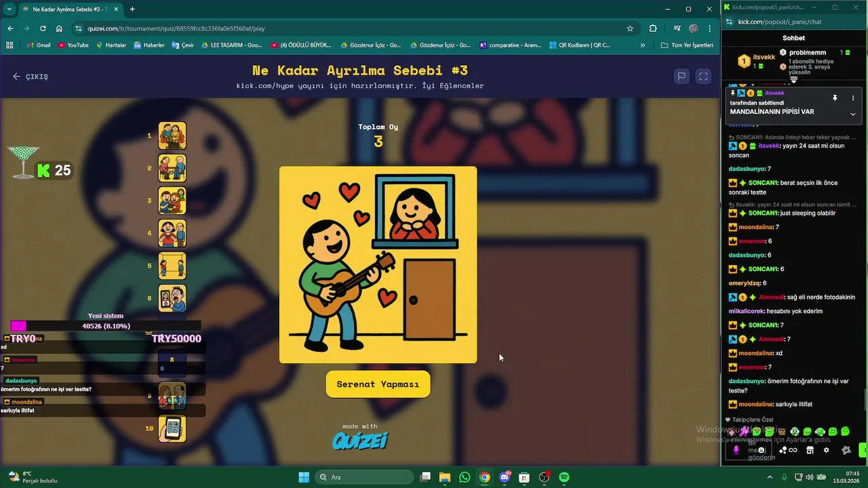Screen dimensions: 868x488
Task: Open the Chrome profile avatar
Action: pyautogui.click(x=693, y=28)
